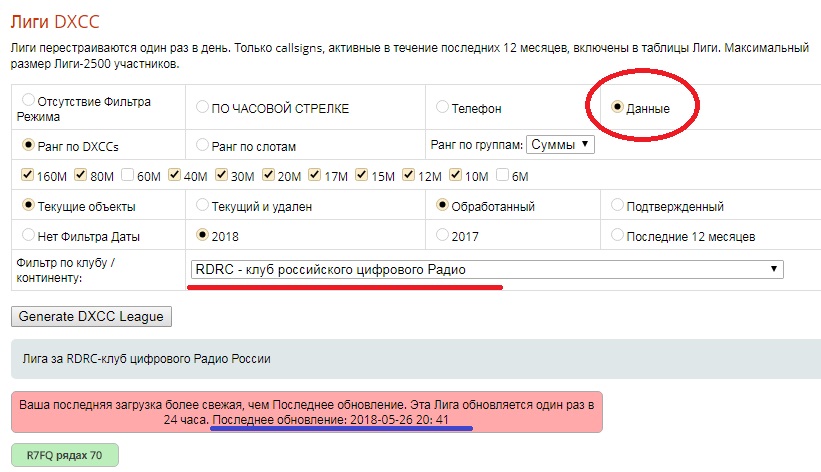Select the Подтвержденный radio option
This screenshot has height=472, width=821.
pyautogui.click(x=616, y=206)
